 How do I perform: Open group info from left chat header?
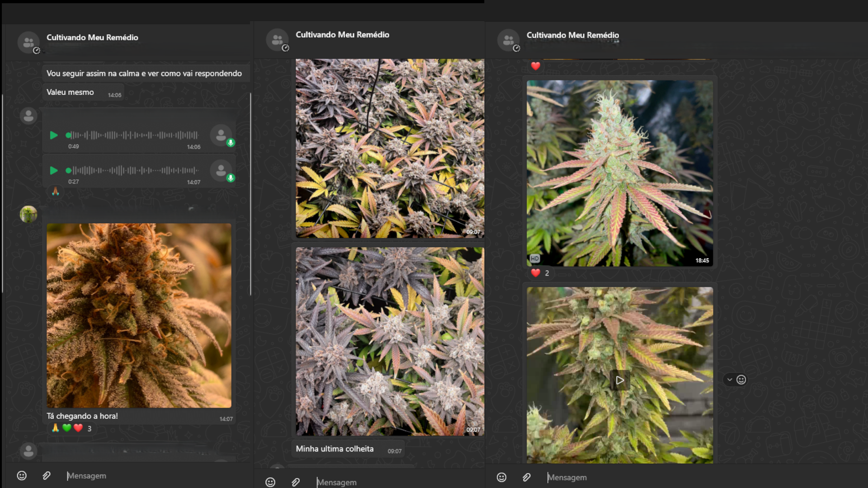92,38
